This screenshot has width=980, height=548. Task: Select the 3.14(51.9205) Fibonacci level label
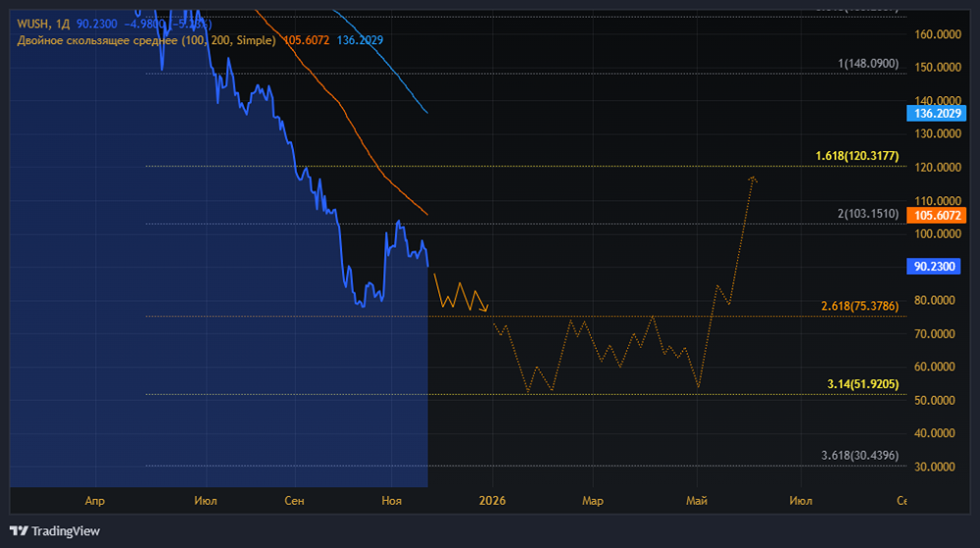tap(863, 384)
